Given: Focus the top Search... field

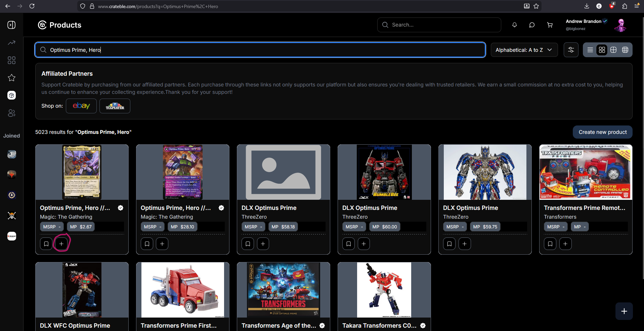Looking at the screenshot, I should point(439,25).
